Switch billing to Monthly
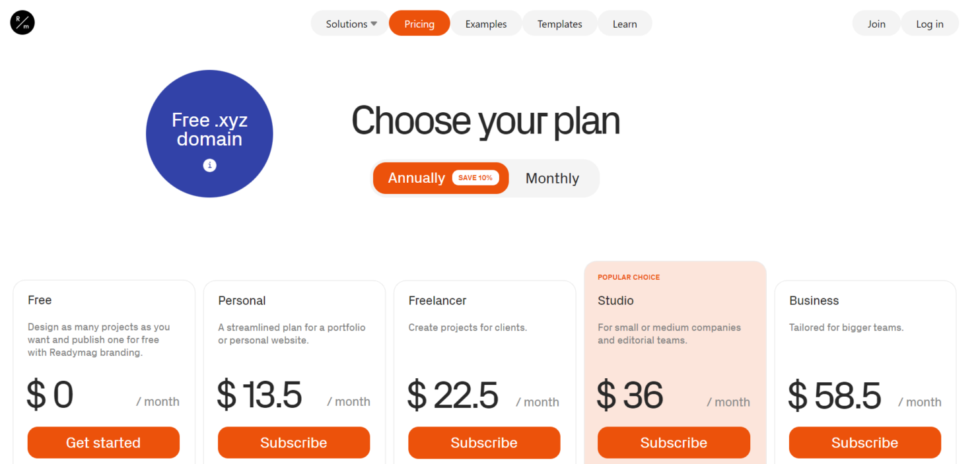This screenshot has width=980, height=464. coord(552,178)
